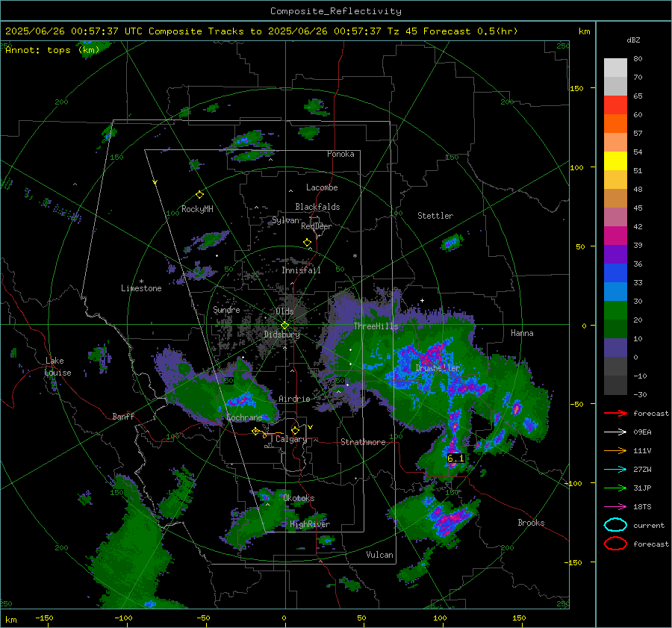Select the orange 111V track arrow
This screenshot has width=672, height=628.
coord(615,450)
